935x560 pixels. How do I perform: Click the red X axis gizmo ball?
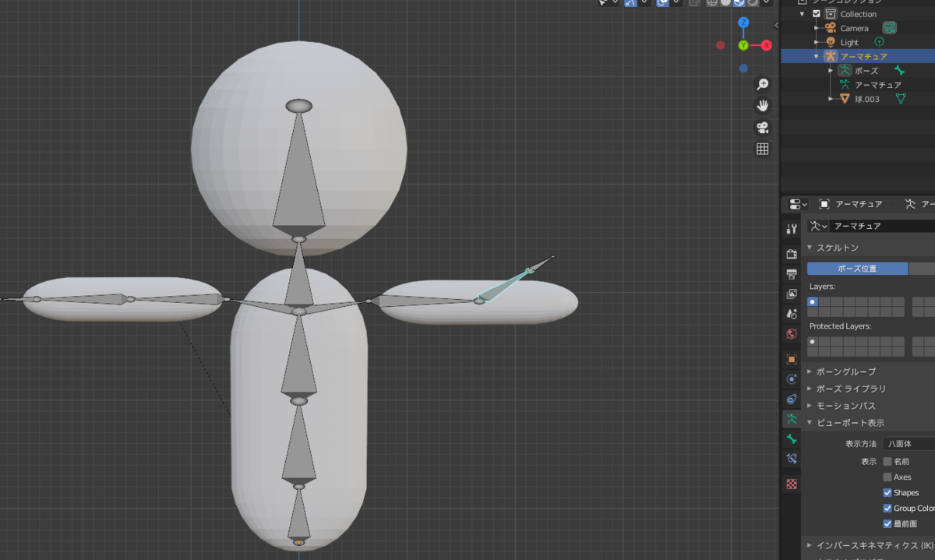(766, 45)
